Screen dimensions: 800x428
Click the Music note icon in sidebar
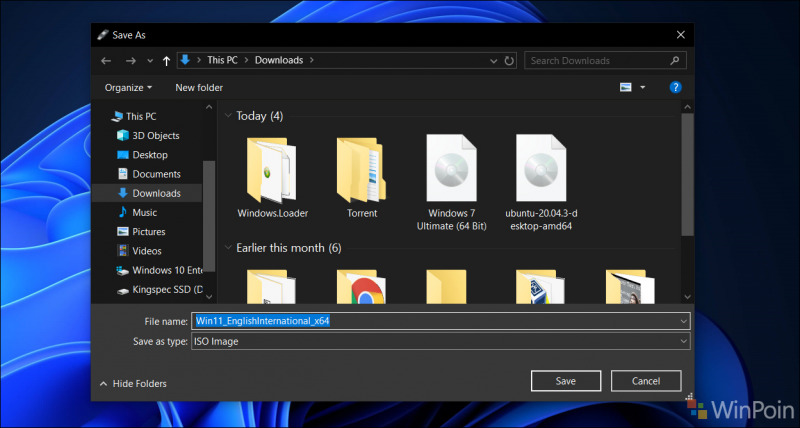click(x=122, y=212)
